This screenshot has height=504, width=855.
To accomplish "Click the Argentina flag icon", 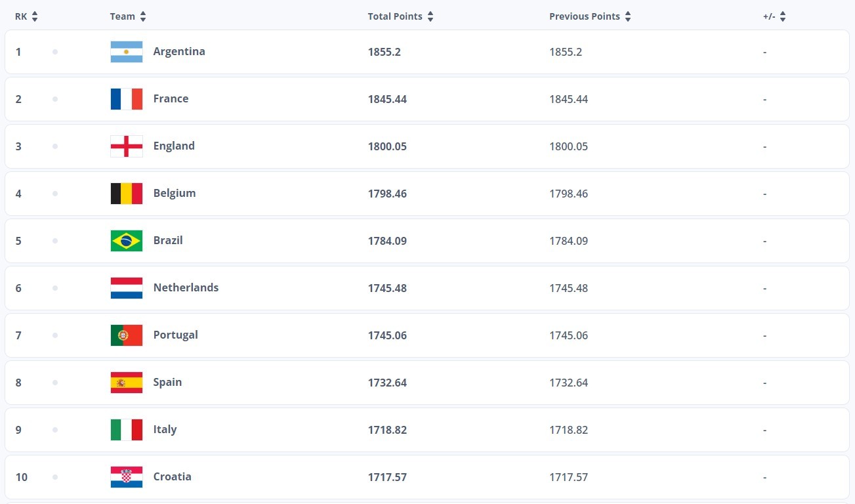I will pos(127,52).
